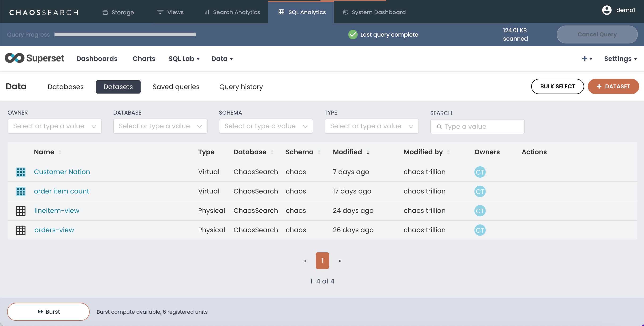Click the plus add-new icon in Superset bar
The width and height of the screenshot is (644, 326).
point(585,58)
